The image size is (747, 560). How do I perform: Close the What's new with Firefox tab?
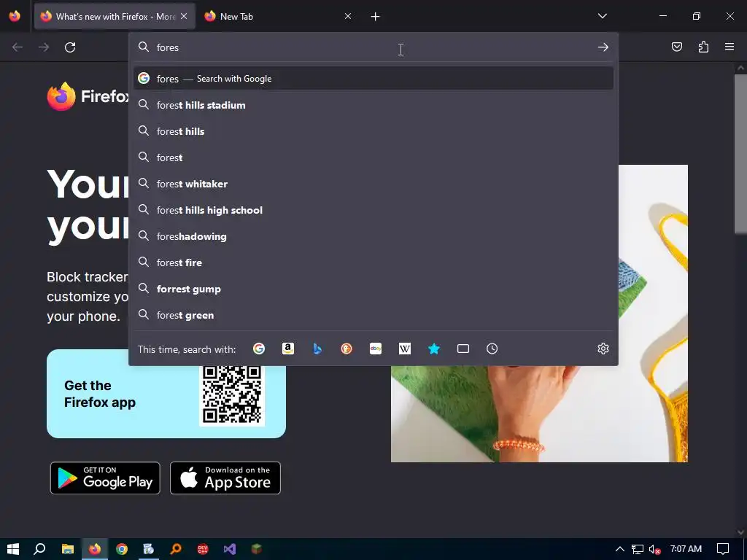tap(184, 16)
